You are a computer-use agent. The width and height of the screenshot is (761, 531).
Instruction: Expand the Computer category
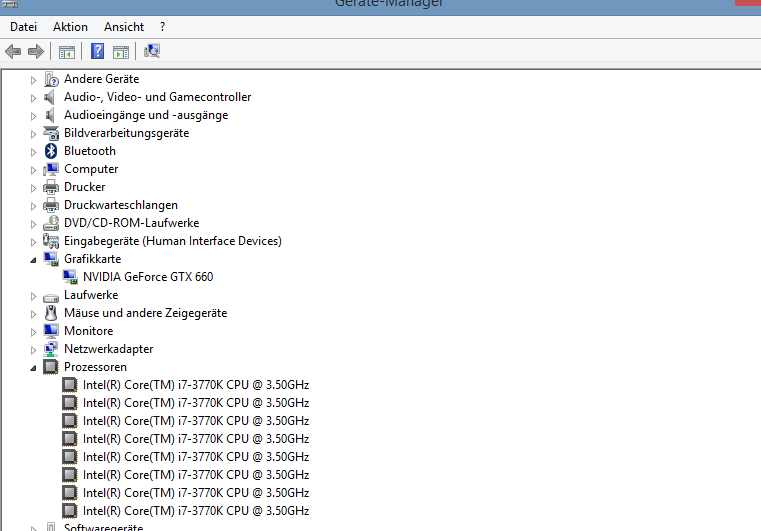pos(33,170)
